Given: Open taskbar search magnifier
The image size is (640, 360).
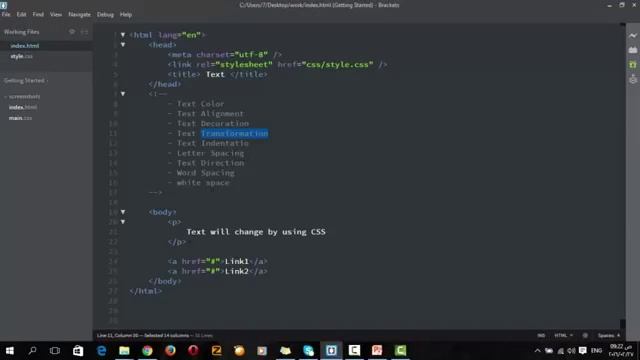Looking at the screenshot, I should 32,351.
